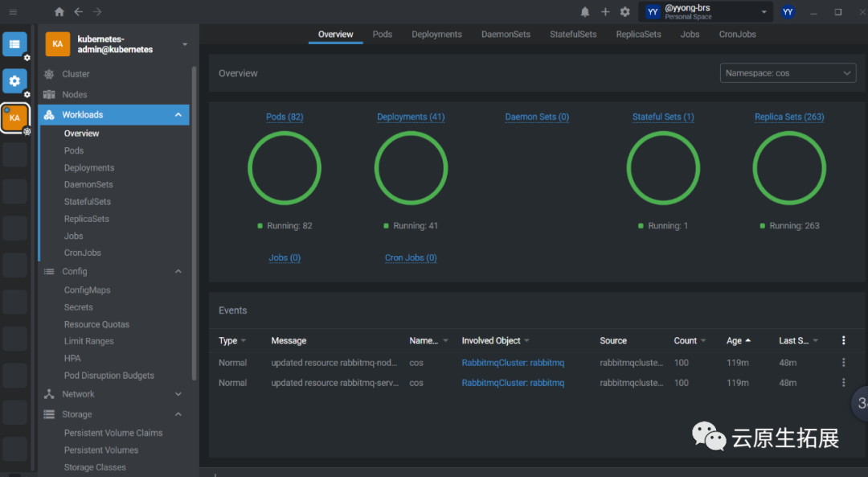Open the Namespace: cos dropdown
This screenshot has width=868, height=477.
pyautogui.click(x=788, y=72)
